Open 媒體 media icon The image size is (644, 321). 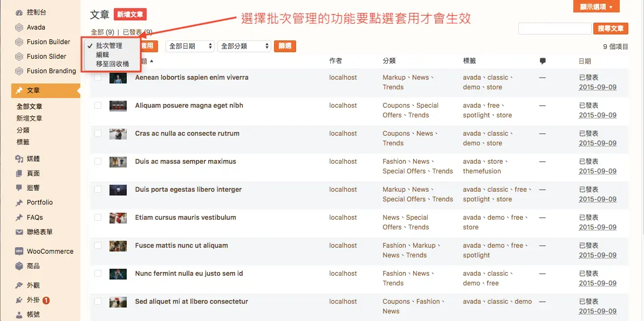pyautogui.click(x=19, y=159)
